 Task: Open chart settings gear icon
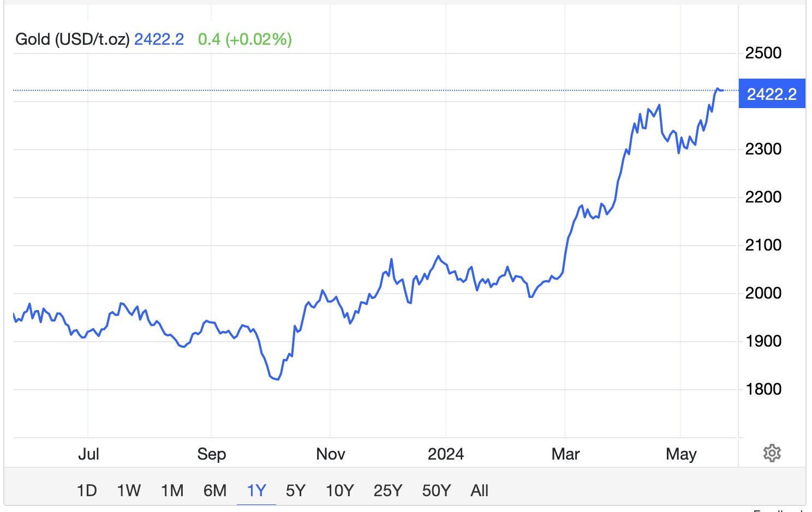click(772, 453)
